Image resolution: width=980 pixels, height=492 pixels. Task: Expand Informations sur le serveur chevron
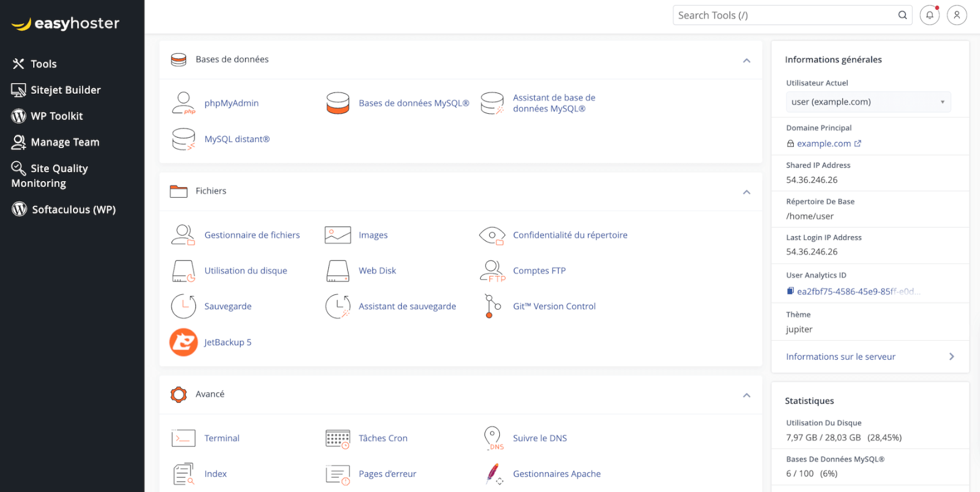(x=951, y=357)
